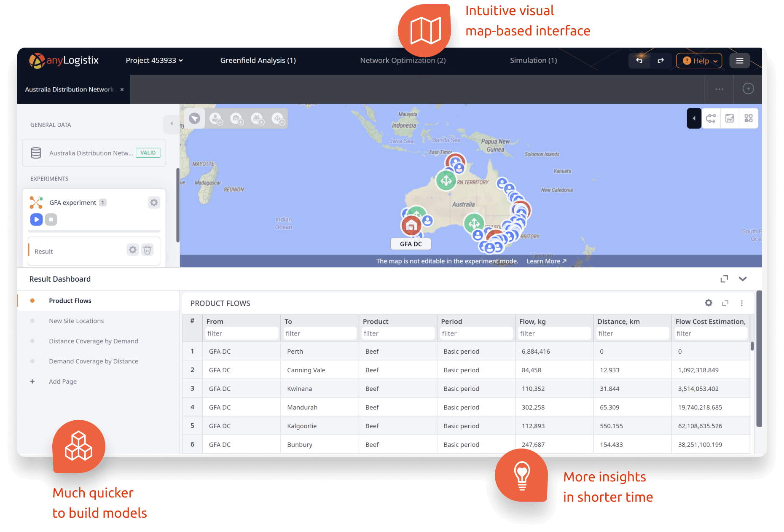The width and height of the screenshot is (784, 532).
Task: Select New Site Locations page
Action: (x=76, y=321)
